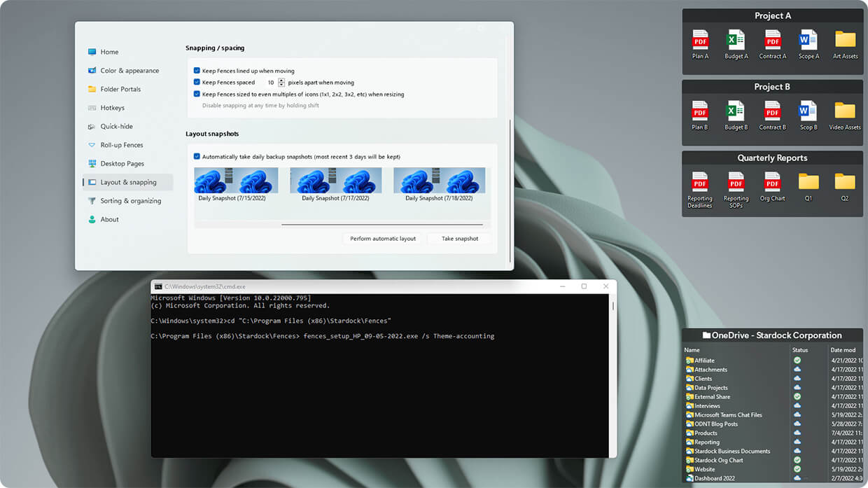Select Layout & snapping in sidebar
The width and height of the screenshot is (868, 488).
pos(127,182)
